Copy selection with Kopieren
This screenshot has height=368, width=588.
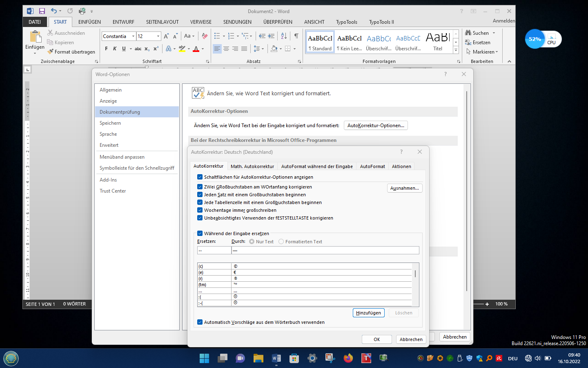pyautogui.click(x=60, y=43)
